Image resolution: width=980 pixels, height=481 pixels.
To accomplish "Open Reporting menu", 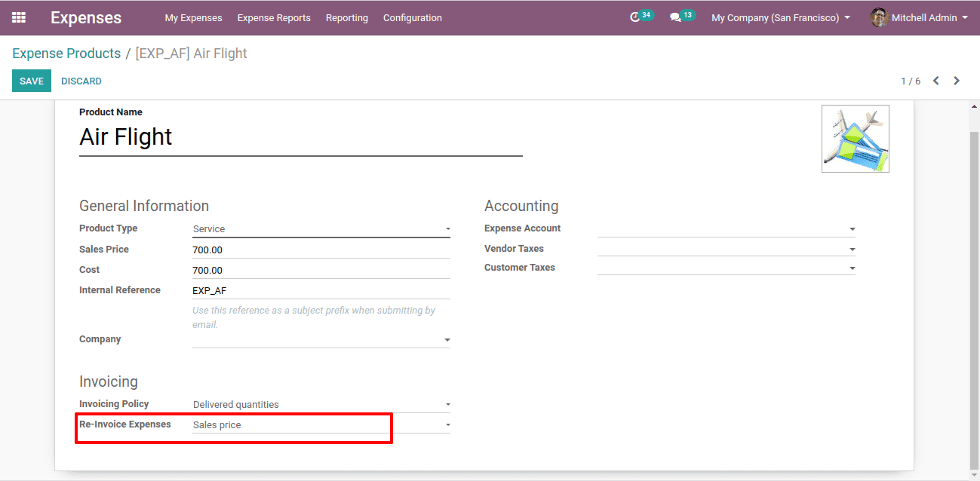I will pyautogui.click(x=347, y=17).
